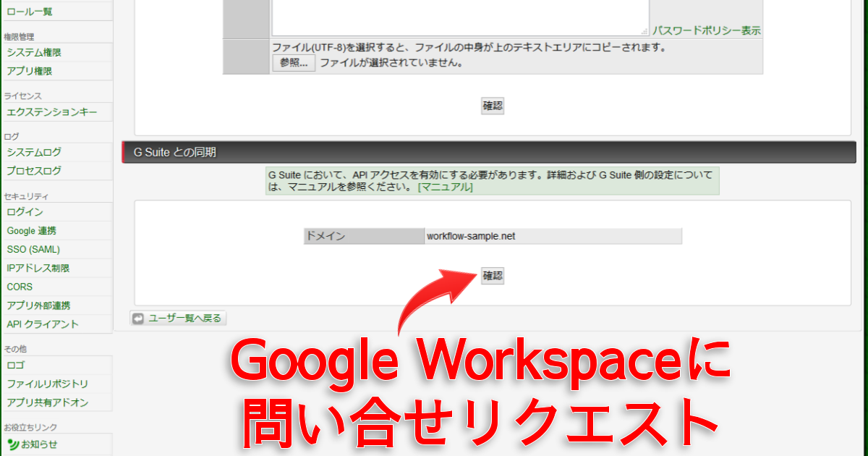Click the back arrow icon beside ユーザ一覧へ戻る
The width and height of the screenshot is (868, 456).
pyautogui.click(x=138, y=318)
